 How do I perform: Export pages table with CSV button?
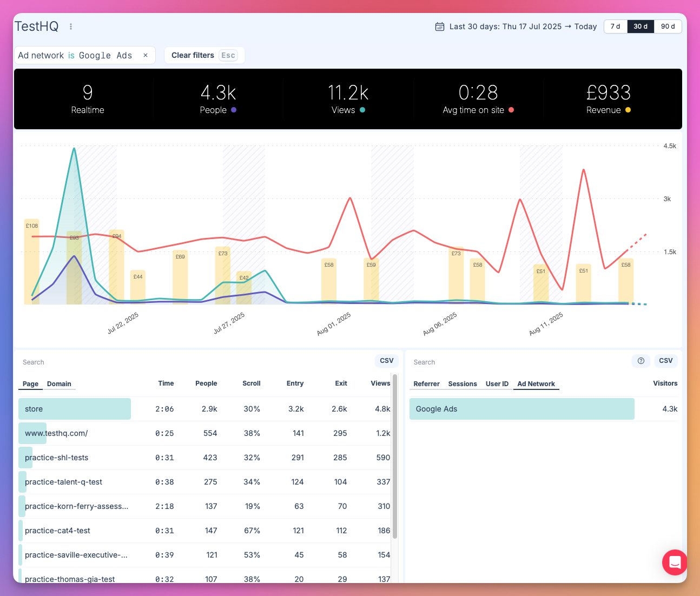386,361
